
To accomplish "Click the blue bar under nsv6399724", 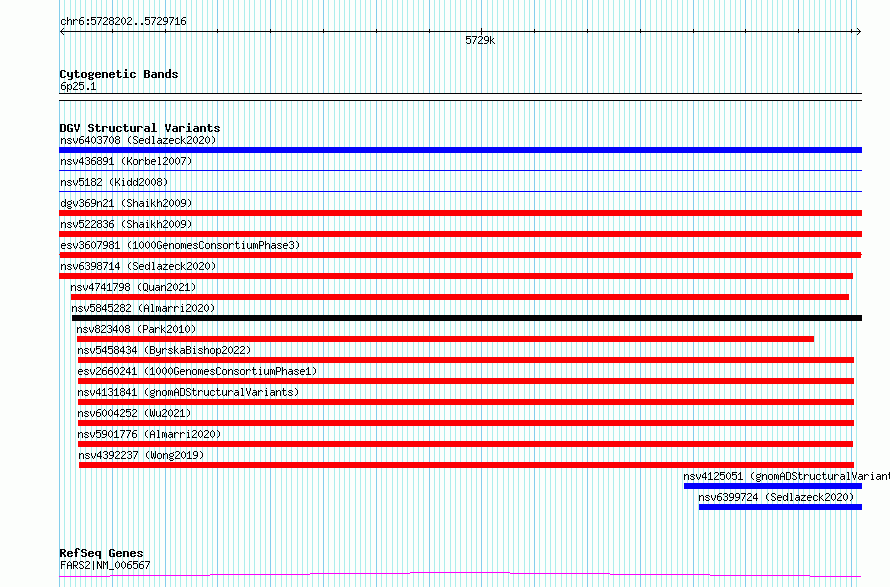I will click(780, 507).
